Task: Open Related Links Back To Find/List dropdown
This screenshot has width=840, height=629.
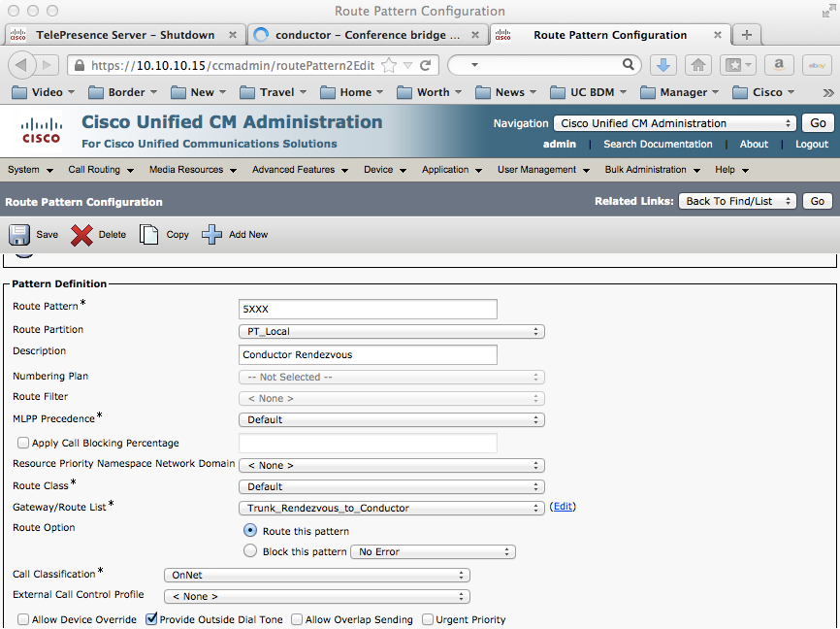Action: click(x=737, y=201)
